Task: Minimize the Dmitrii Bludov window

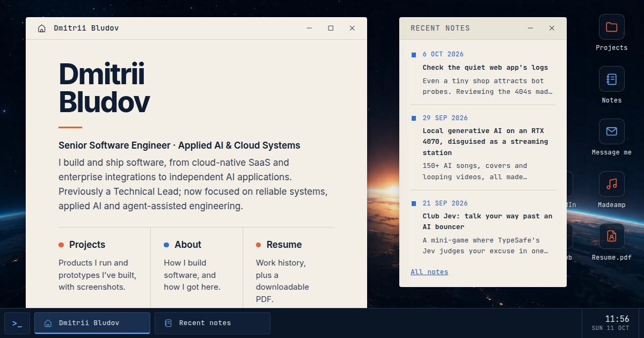Action: [x=309, y=28]
